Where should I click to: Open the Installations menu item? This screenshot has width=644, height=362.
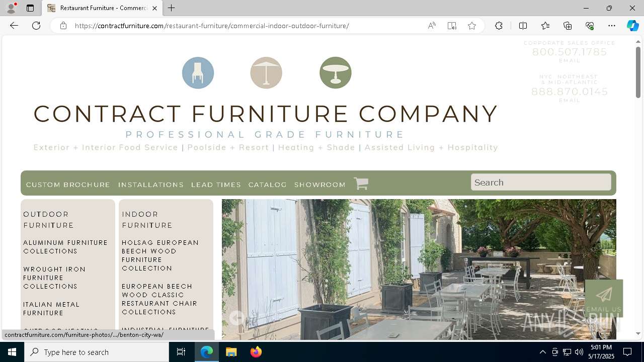tap(151, 185)
